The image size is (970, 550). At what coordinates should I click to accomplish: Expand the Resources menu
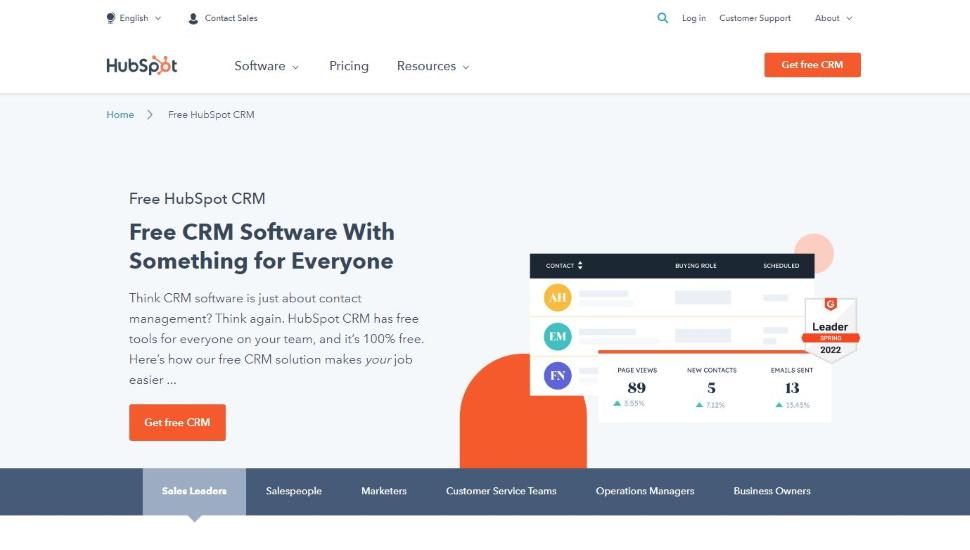432,66
